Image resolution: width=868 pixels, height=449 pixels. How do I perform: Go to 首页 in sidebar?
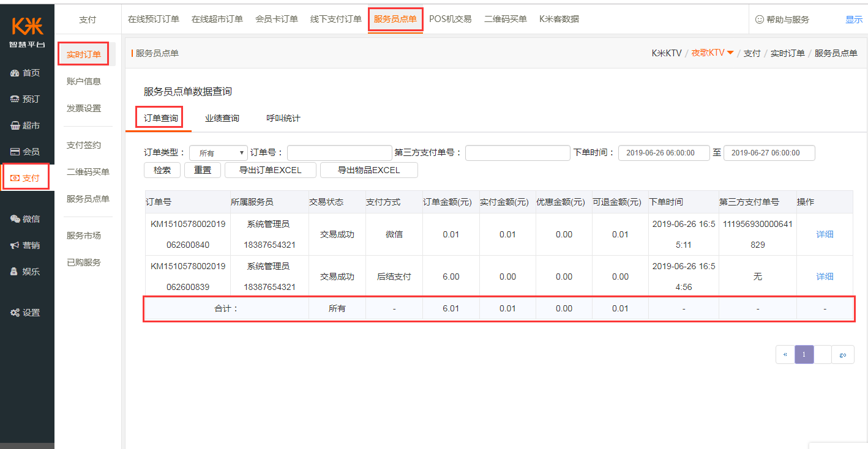(26, 73)
